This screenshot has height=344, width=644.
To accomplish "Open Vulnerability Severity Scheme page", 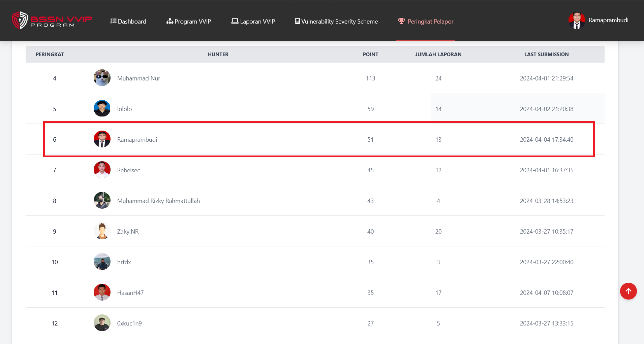I will point(336,21).
